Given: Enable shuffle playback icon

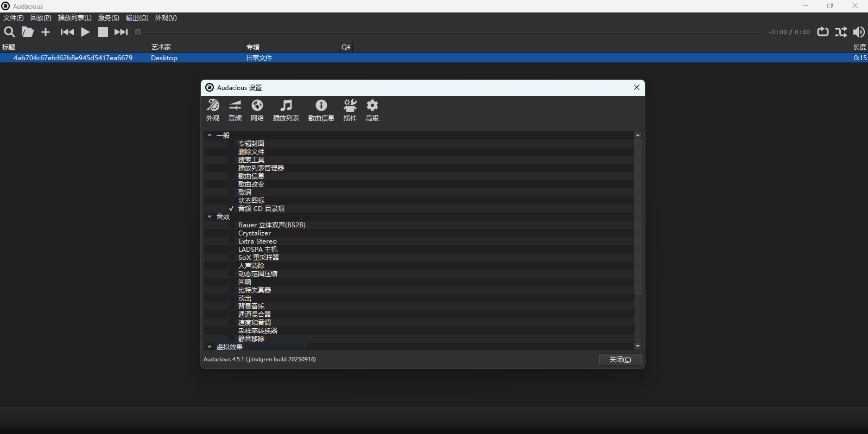Looking at the screenshot, I should [x=841, y=32].
